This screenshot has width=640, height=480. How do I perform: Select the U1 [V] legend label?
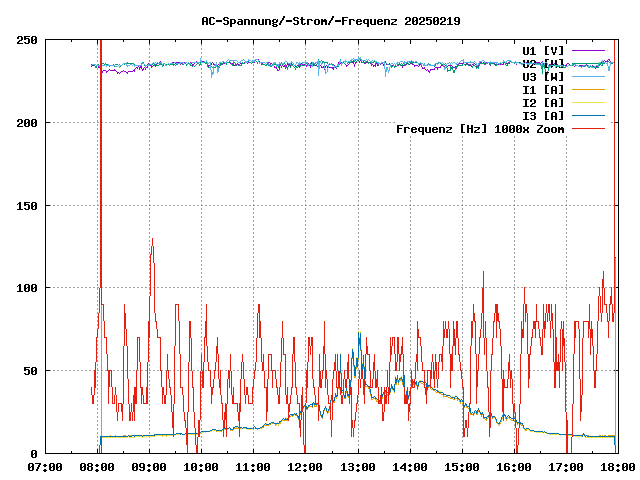(543, 50)
